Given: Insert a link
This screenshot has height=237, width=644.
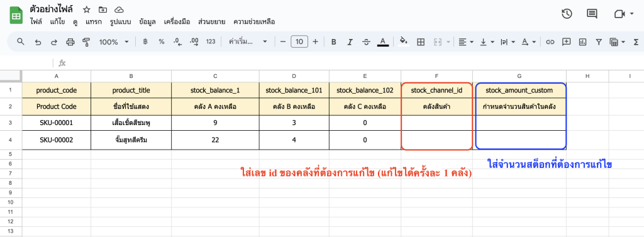Looking at the screenshot, I should [x=550, y=41].
